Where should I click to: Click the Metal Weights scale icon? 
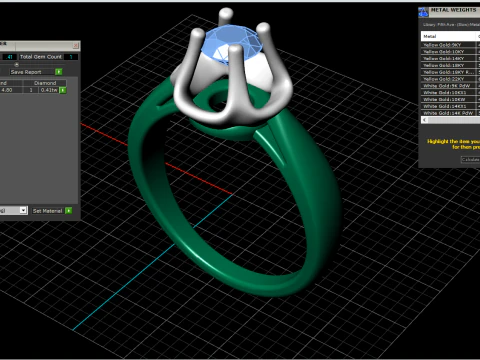[423, 12]
